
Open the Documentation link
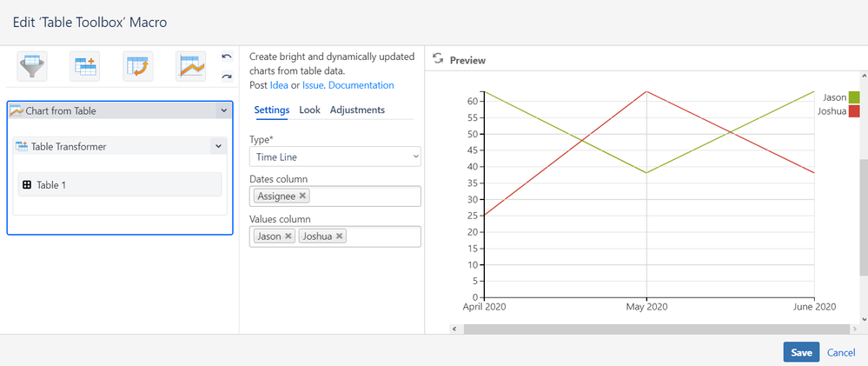(x=361, y=85)
